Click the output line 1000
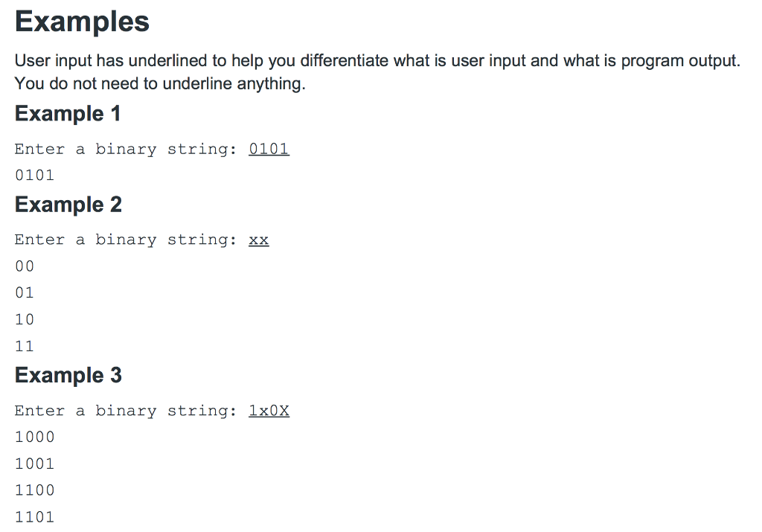Image resolution: width=762 pixels, height=532 pixels. [34, 437]
